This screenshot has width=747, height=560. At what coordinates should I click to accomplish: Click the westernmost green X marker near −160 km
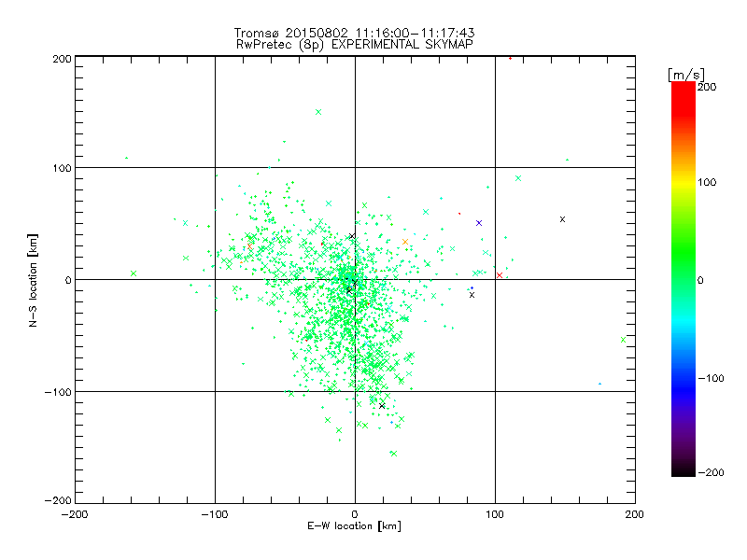coord(134,273)
